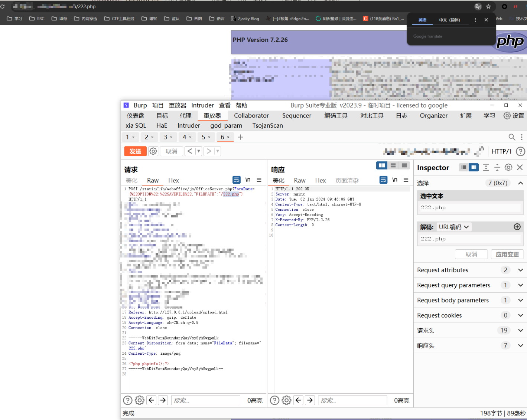The image size is (527, 420).
Task: Dock Inspector to the left
Action: 463,167
